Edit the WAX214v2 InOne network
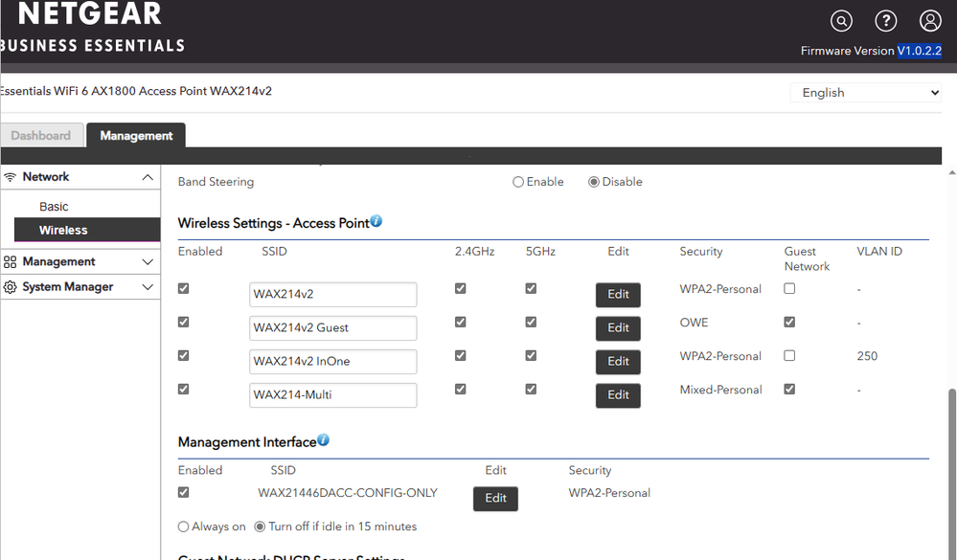This screenshot has width=957, height=560. [x=618, y=361]
